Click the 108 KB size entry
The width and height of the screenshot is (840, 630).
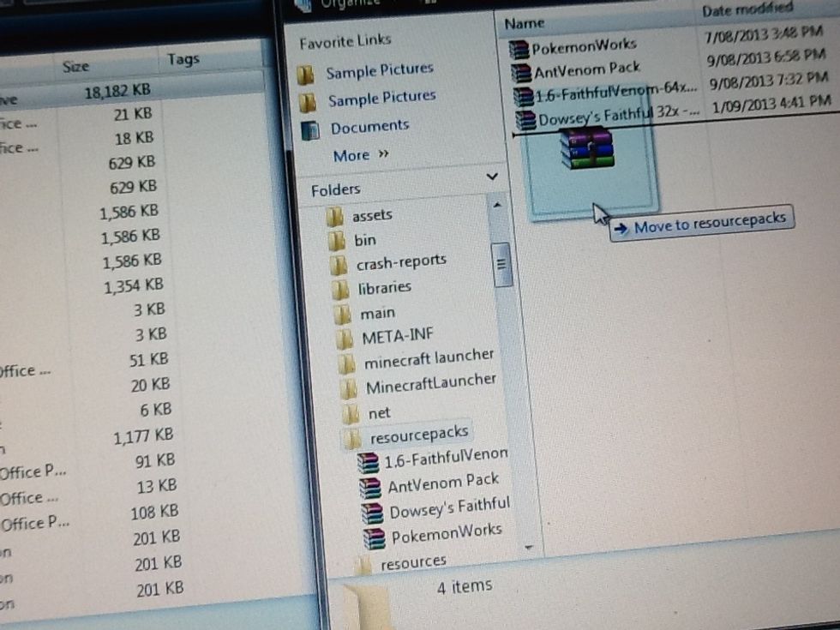[155, 513]
